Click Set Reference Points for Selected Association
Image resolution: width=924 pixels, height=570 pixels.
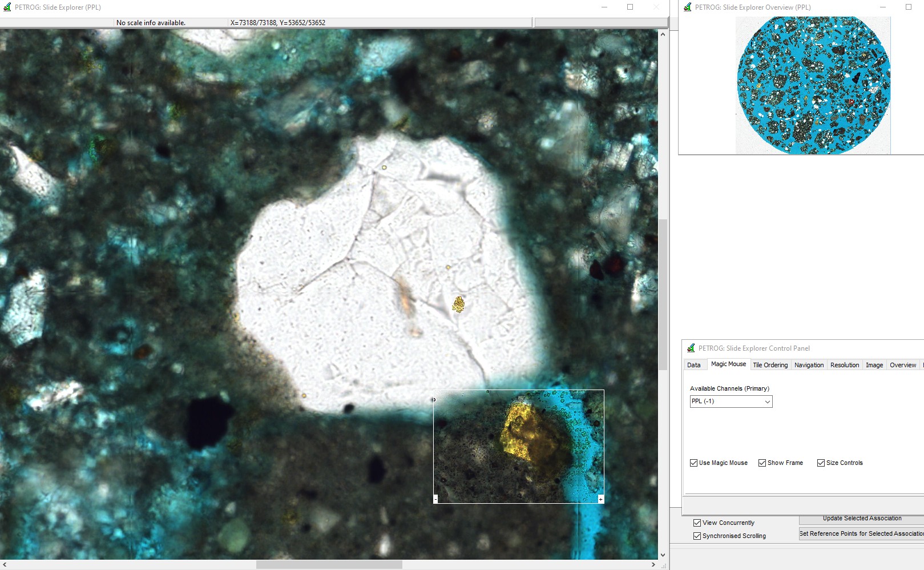(x=862, y=533)
